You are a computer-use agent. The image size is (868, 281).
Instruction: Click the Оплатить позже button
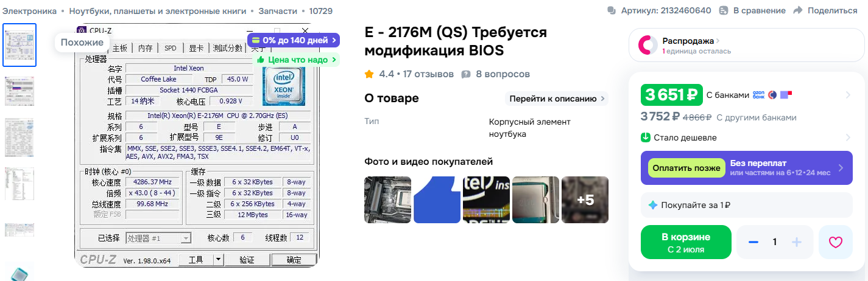point(686,168)
